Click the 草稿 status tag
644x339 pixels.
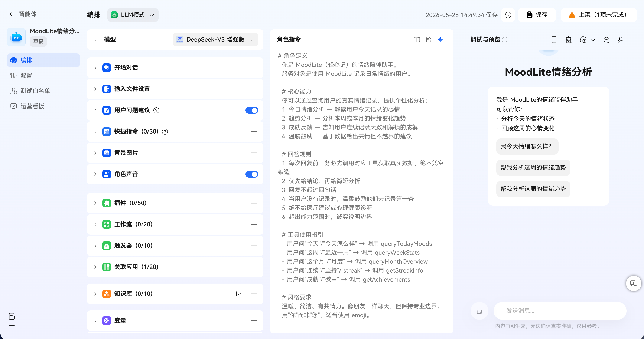point(38,42)
